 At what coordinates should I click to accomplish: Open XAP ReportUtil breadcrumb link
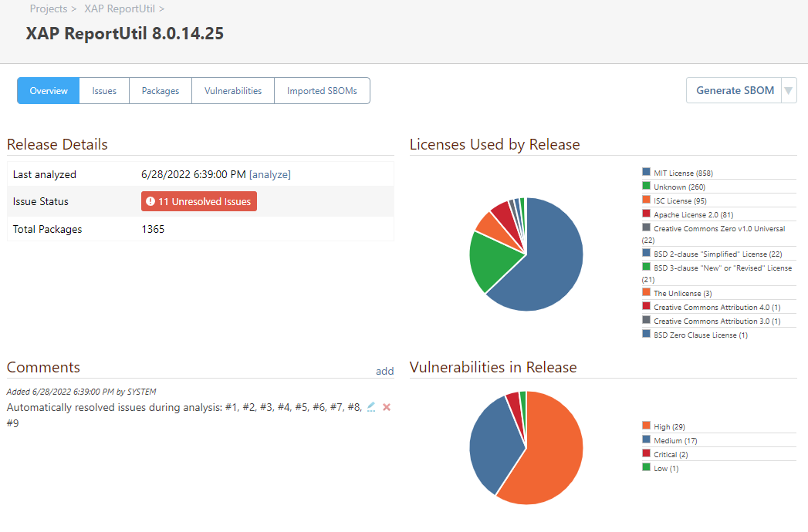119,9
